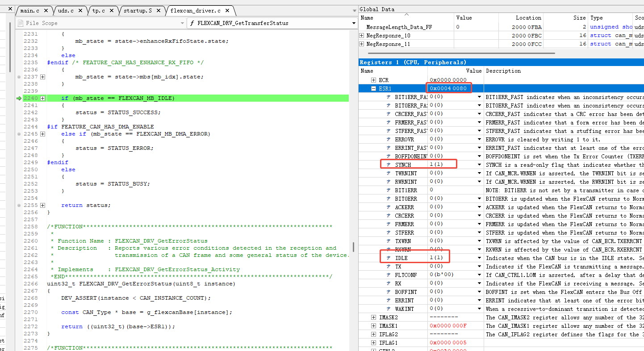
Task: Close the flexcan_driver.c tab
Action: click(228, 11)
